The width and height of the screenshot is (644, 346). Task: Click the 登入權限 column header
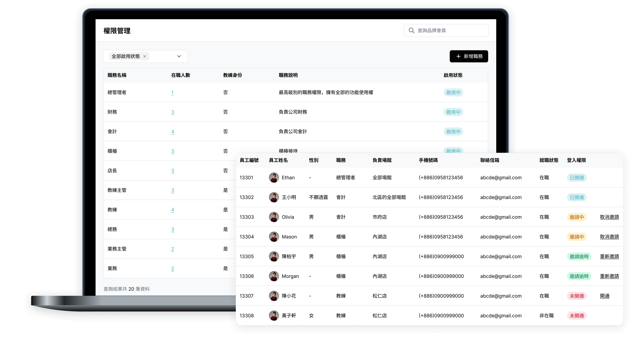[576, 160]
